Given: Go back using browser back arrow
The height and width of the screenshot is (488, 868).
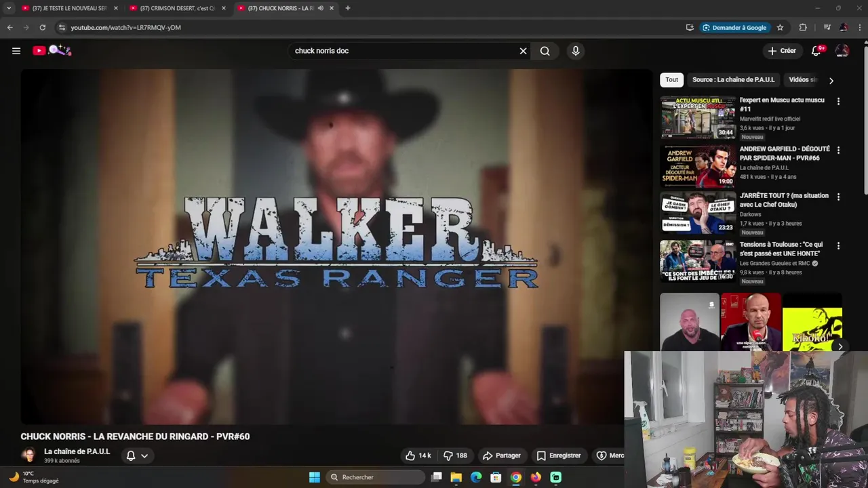Looking at the screenshot, I should click(9, 28).
